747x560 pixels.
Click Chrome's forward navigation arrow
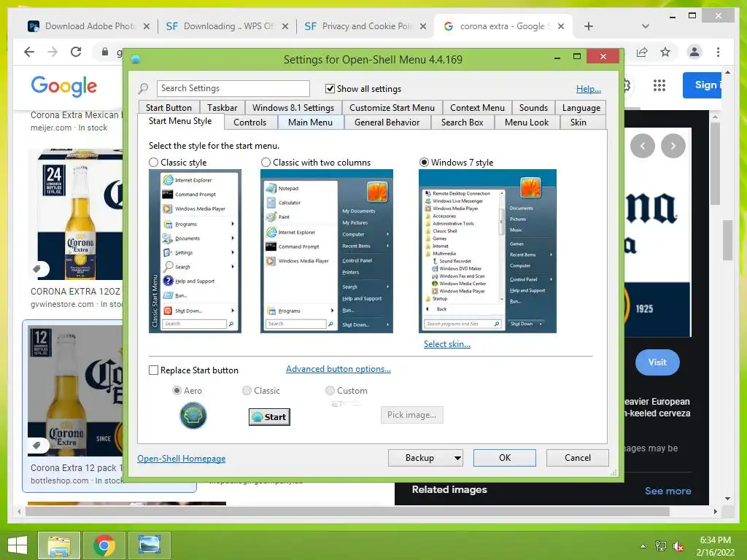[53, 52]
